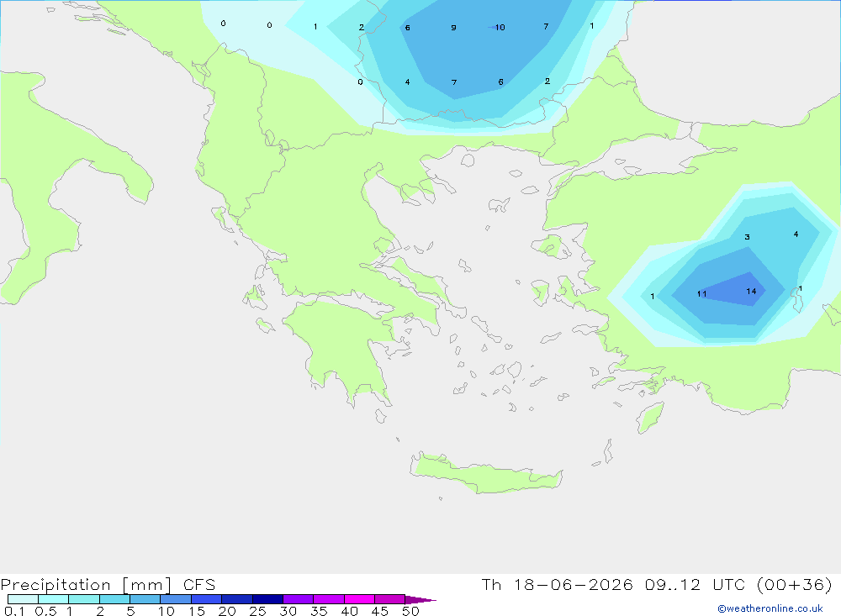Viewport: 841px width, 616px height.
Task: Click the legend tick label '0.5'
Action: [x=45, y=611]
